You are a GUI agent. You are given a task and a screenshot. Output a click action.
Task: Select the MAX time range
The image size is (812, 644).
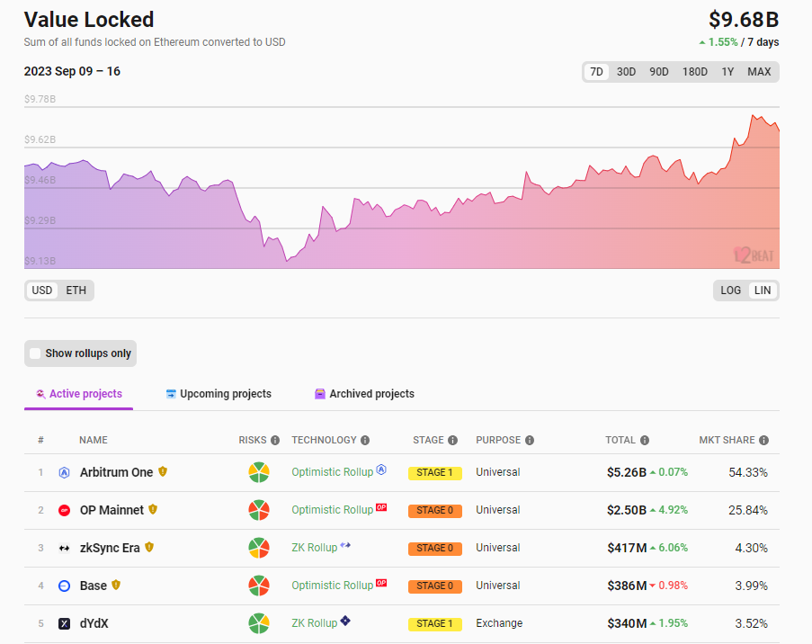(x=759, y=72)
